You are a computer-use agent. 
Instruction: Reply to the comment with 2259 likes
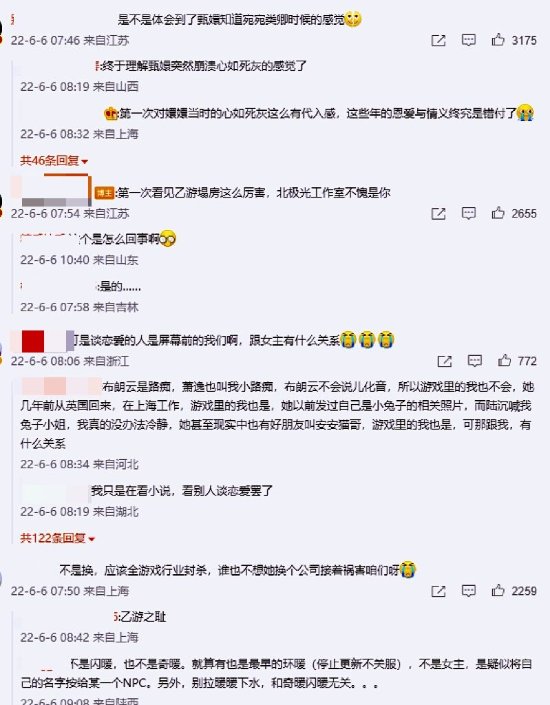(469, 591)
